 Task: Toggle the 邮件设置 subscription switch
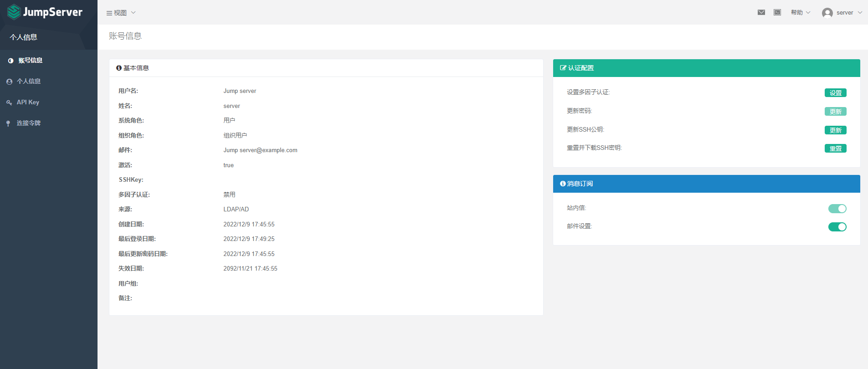(x=837, y=227)
